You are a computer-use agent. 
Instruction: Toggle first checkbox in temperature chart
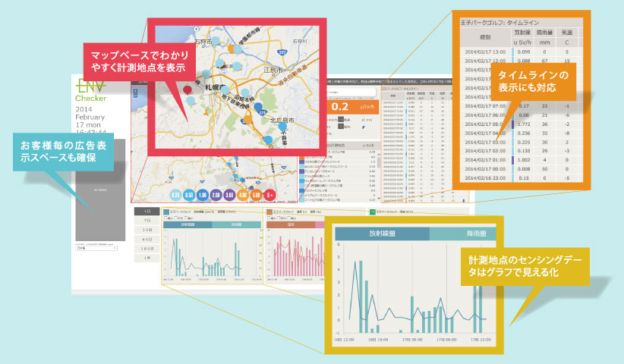click(x=269, y=218)
